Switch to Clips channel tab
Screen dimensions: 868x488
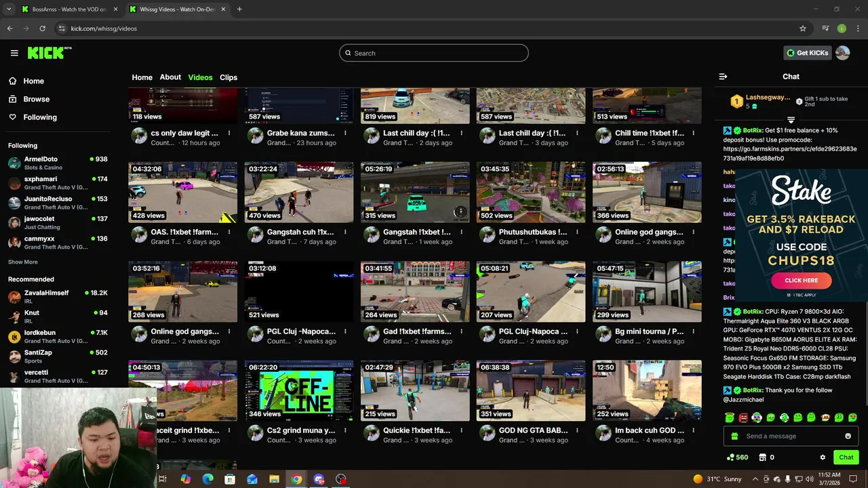tap(229, 77)
